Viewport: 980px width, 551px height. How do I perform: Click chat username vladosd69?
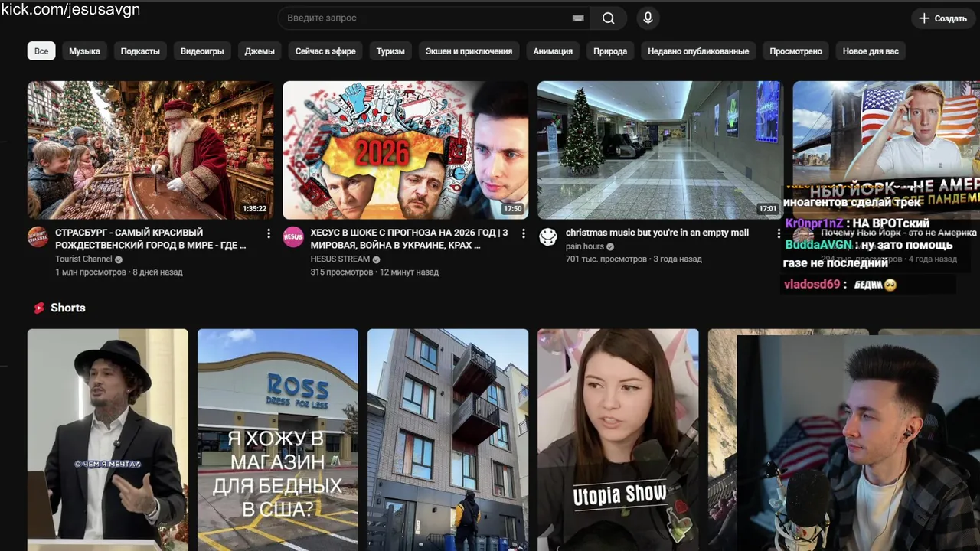pyautogui.click(x=812, y=285)
